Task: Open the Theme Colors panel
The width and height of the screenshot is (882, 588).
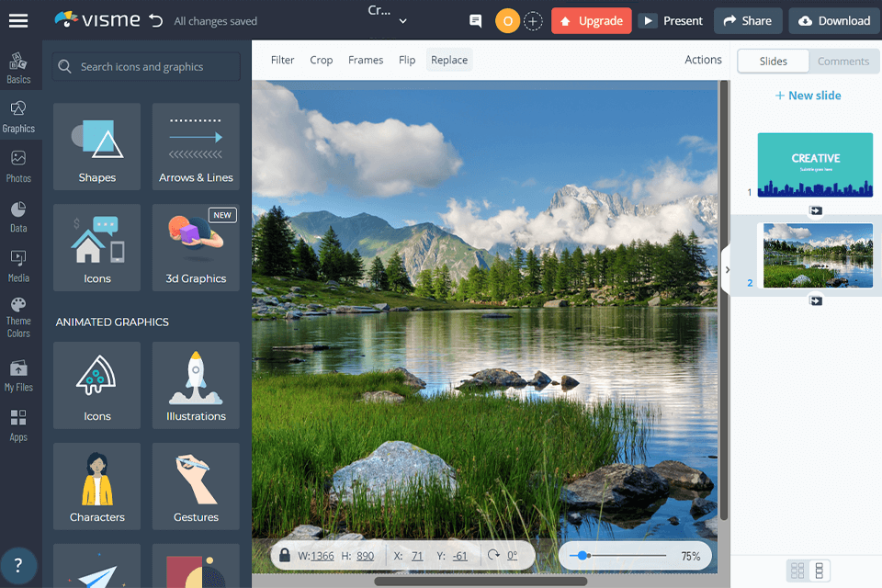Action: tap(18, 318)
